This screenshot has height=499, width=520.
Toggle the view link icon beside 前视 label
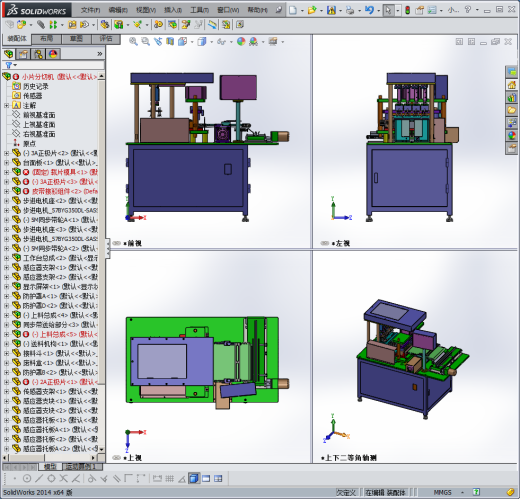click(x=116, y=243)
